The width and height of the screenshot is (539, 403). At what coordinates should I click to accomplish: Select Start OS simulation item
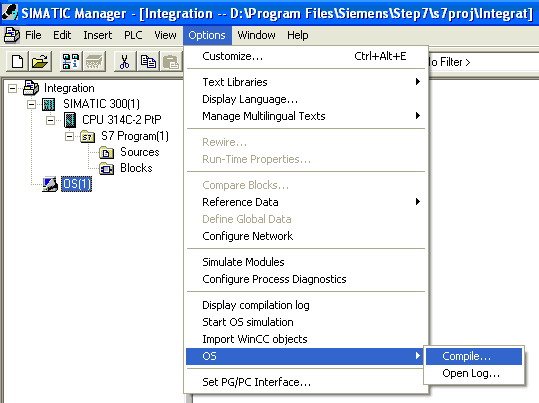pos(306,322)
